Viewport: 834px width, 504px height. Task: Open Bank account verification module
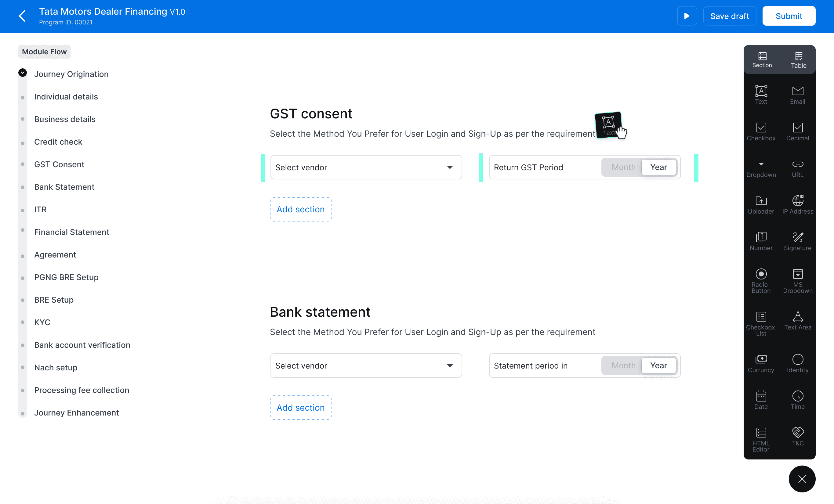[82, 345]
